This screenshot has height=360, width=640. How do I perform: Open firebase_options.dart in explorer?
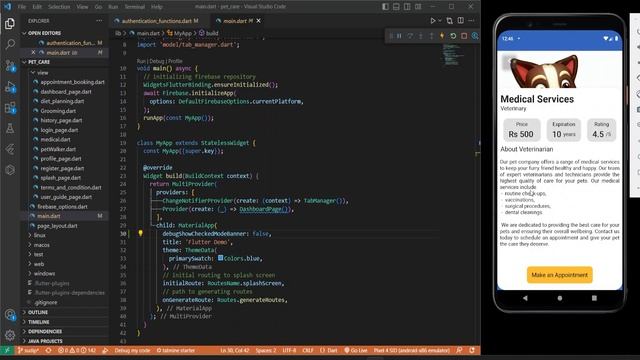pos(63,207)
